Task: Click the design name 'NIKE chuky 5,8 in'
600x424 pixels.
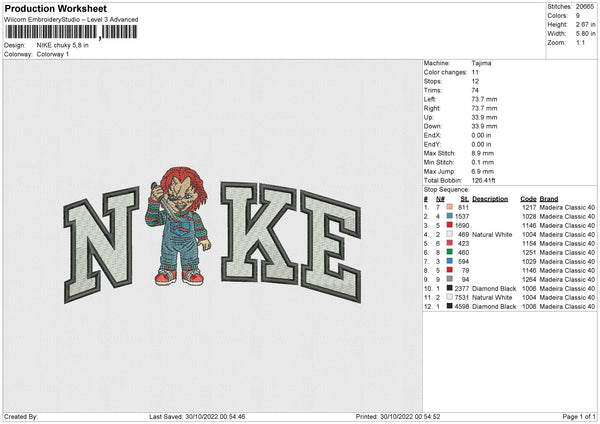Action: click(x=62, y=45)
